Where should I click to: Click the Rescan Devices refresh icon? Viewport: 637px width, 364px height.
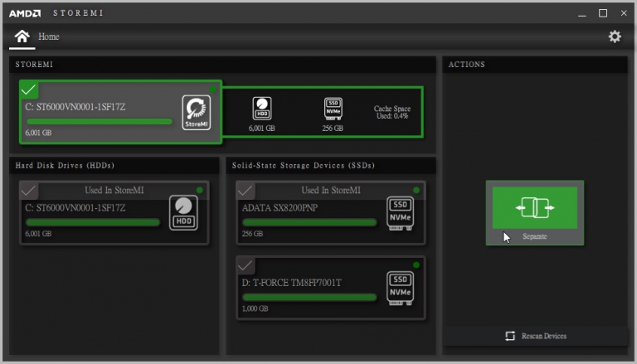pos(510,336)
